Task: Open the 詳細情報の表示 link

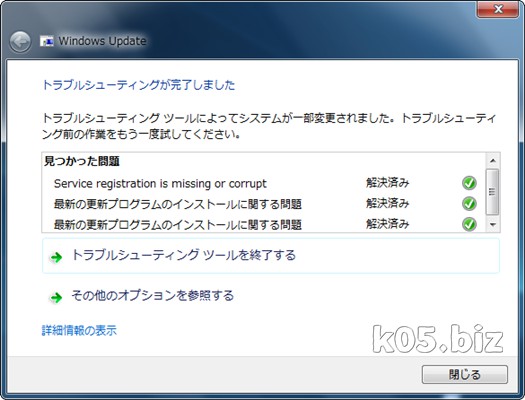Action: pyautogui.click(x=79, y=330)
